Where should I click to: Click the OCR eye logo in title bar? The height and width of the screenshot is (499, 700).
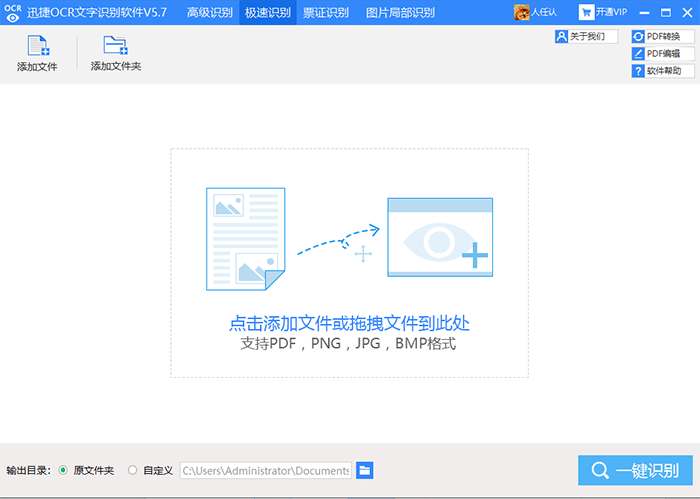coord(12,12)
